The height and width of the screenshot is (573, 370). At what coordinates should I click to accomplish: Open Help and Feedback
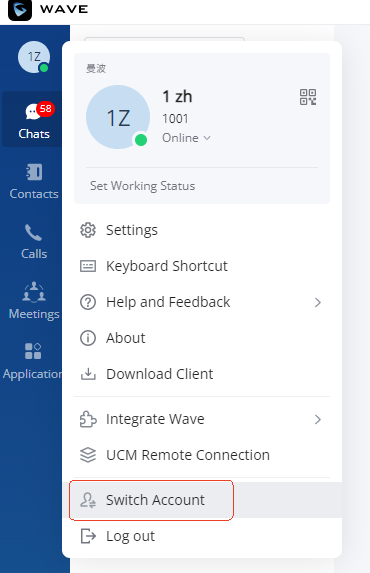[202, 302]
